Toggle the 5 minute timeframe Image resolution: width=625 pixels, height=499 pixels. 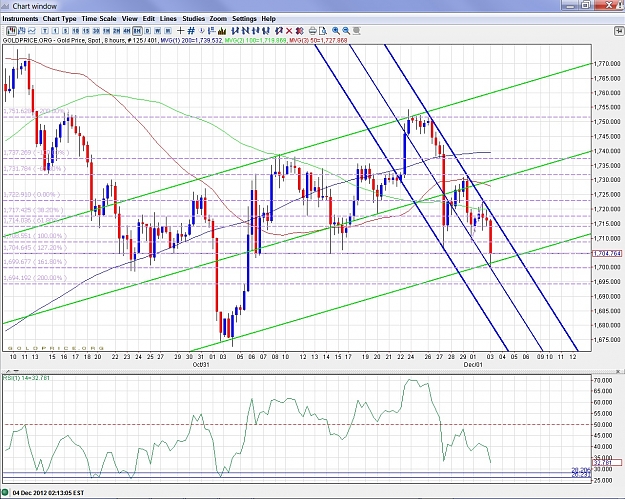65,31
